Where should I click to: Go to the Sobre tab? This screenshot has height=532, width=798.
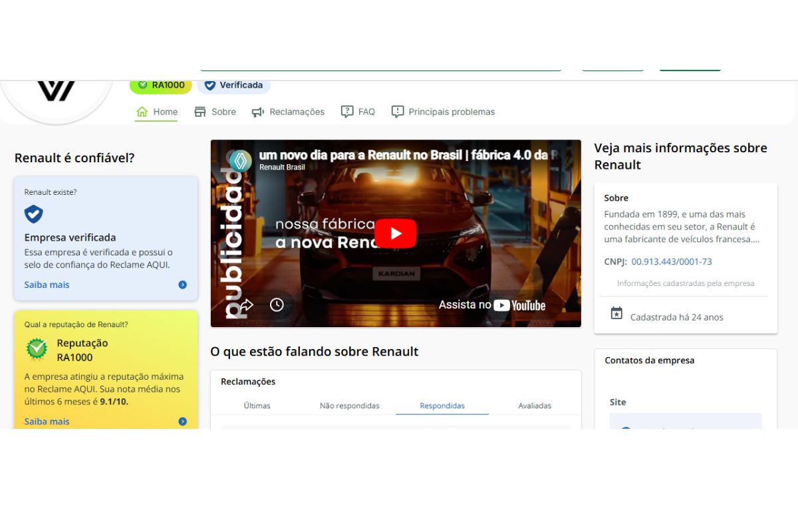tap(215, 112)
